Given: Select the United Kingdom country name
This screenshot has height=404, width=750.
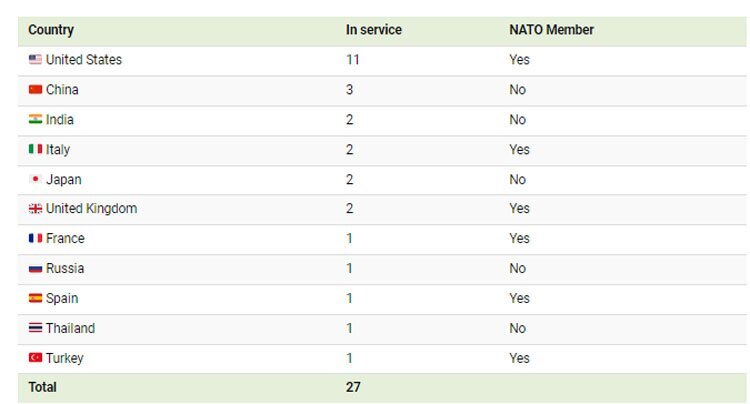Looking at the screenshot, I should pos(91,209).
